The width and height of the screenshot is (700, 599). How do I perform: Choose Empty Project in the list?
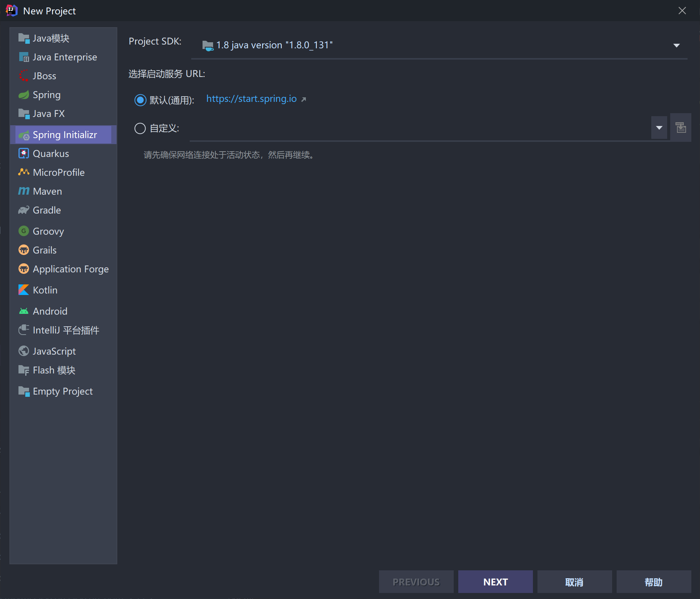click(x=63, y=391)
